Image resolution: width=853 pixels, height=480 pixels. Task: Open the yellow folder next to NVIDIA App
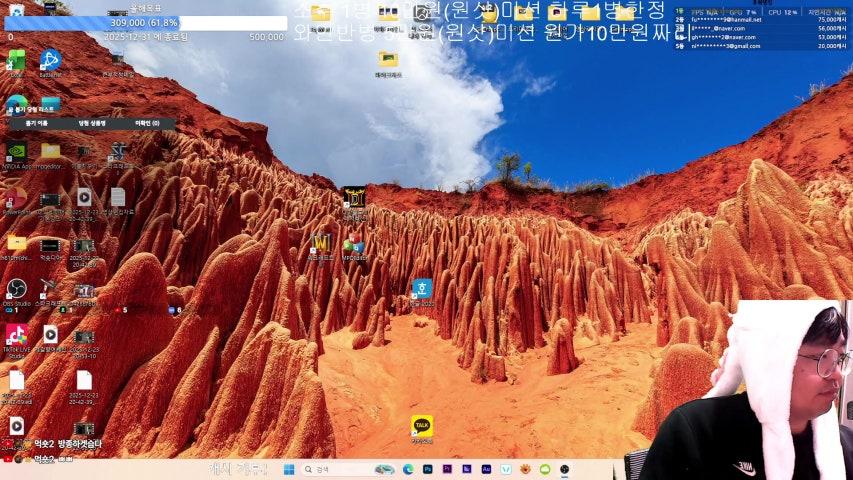(x=50, y=152)
